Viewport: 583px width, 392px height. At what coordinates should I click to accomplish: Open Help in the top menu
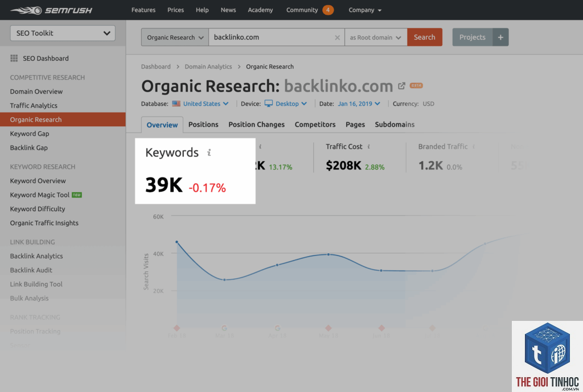click(202, 10)
